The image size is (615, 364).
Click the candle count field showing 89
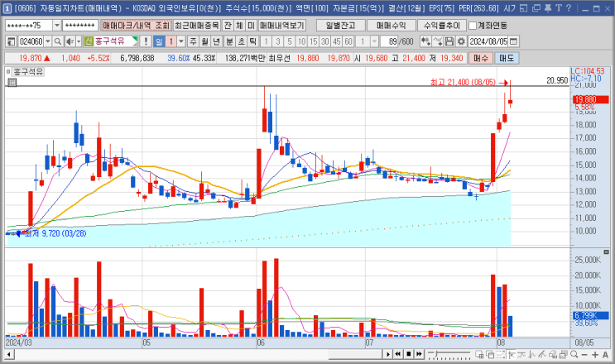point(390,41)
